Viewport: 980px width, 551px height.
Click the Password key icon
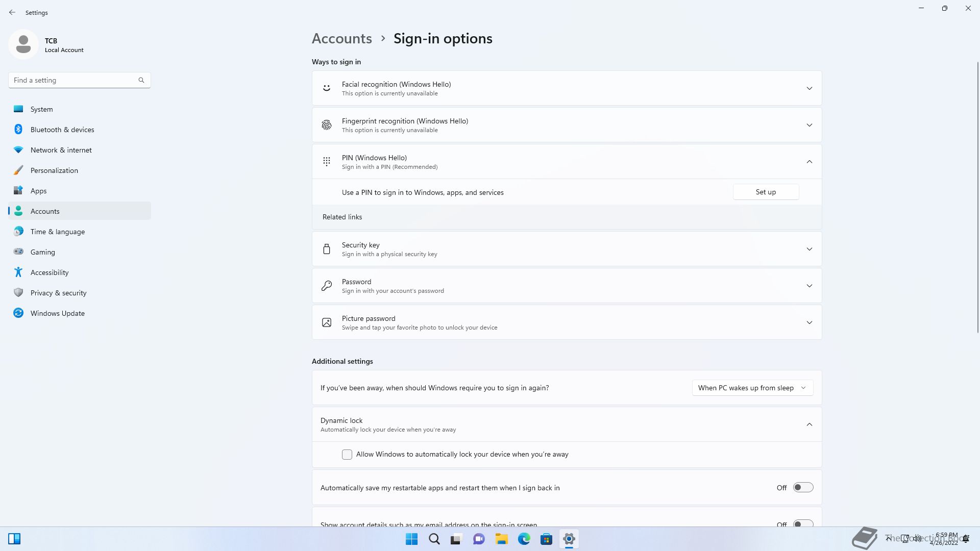coord(327,286)
